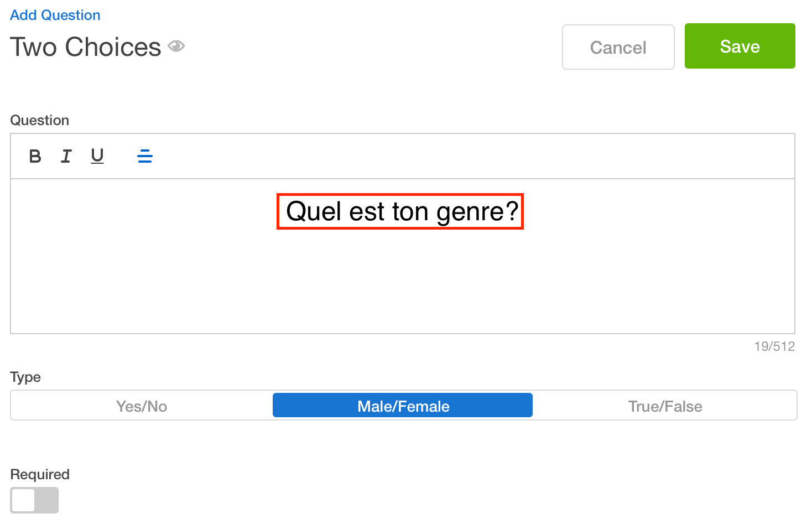The image size is (812, 529).
Task: Cancel adding the question
Action: tap(618, 47)
